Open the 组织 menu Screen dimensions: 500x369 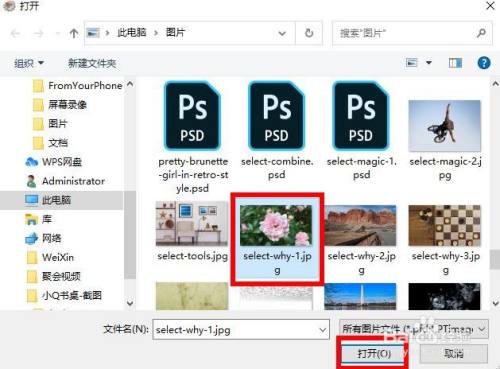tap(29, 63)
